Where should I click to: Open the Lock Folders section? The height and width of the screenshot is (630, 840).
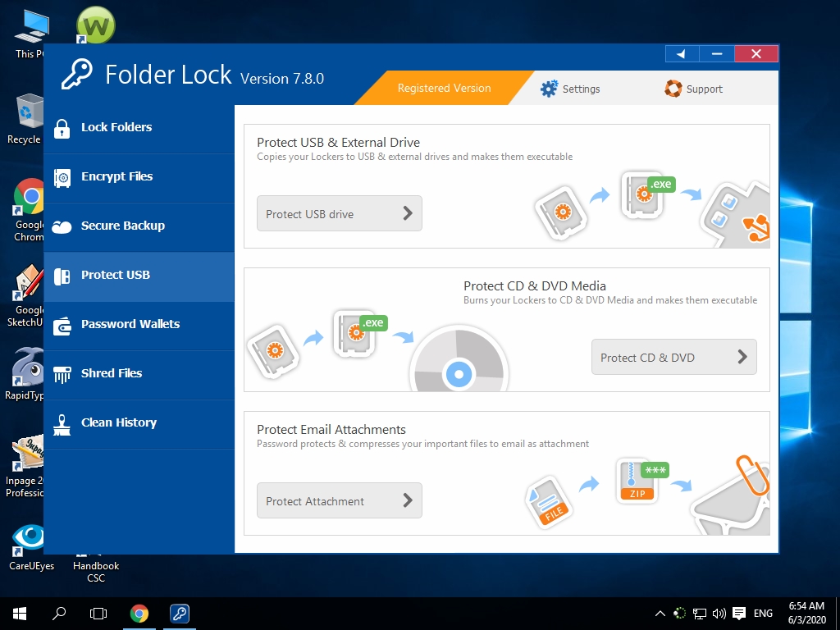click(139, 129)
